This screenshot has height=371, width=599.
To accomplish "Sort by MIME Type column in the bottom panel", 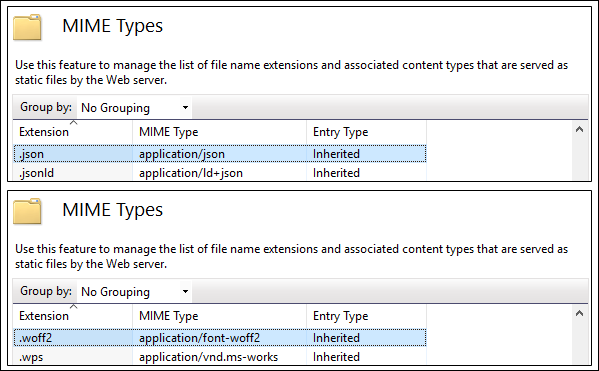I will 220,316.
